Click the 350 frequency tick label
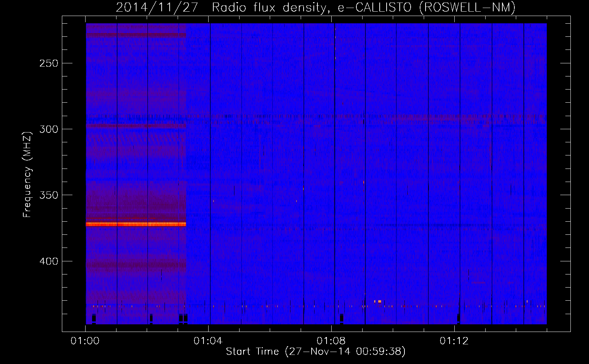 coord(49,195)
